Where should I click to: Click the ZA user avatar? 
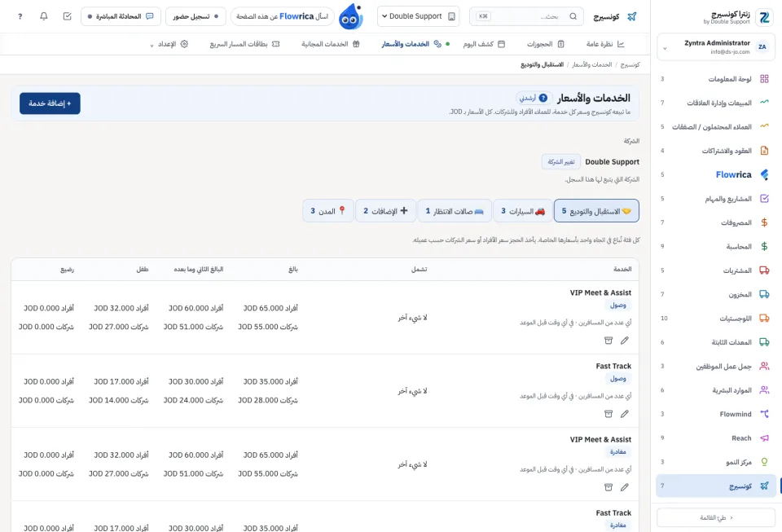pos(762,47)
